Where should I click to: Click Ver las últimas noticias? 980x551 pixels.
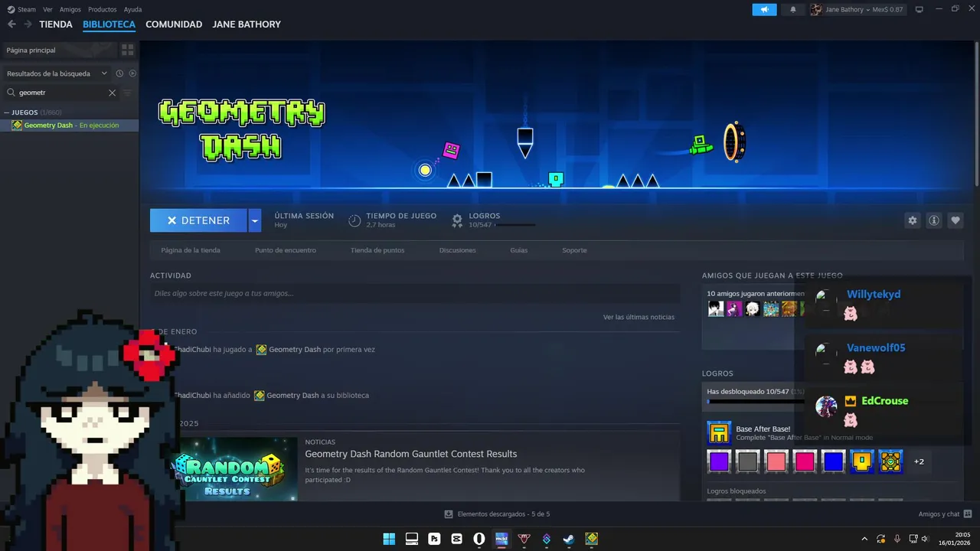pos(639,317)
